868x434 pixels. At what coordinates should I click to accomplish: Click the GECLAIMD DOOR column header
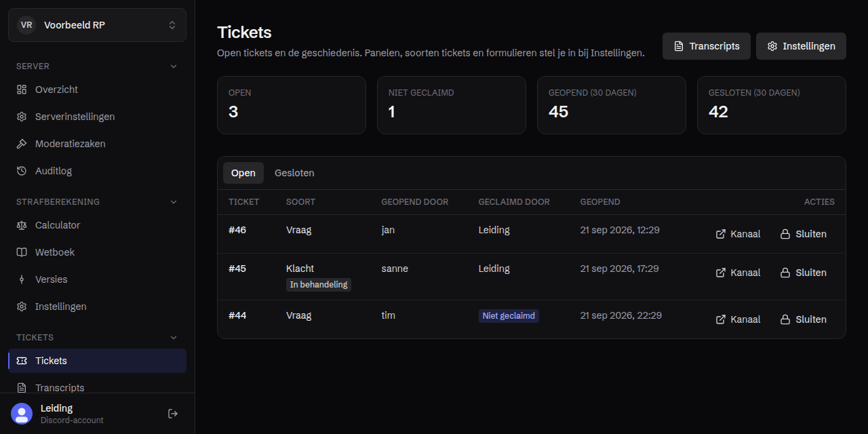(x=514, y=202)
